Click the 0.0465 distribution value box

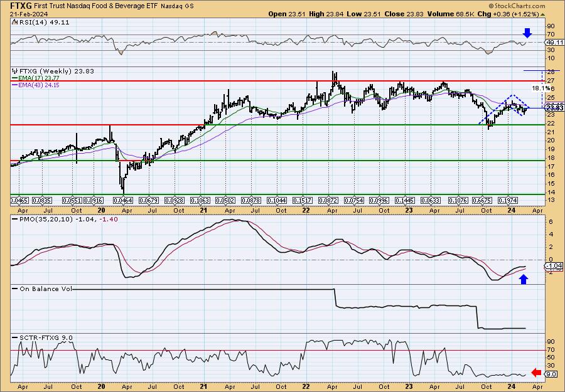click(20, 200)
